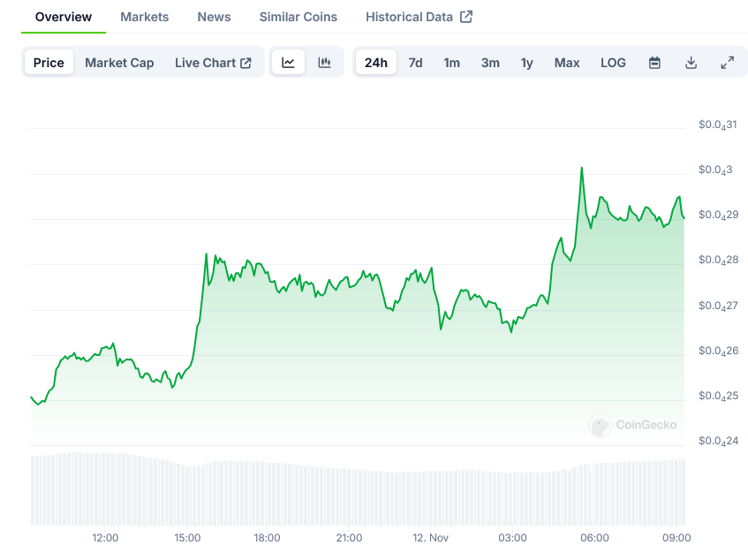Switch to line chart view icon
The height and width of the screenshot is (560, 748).
289,63
